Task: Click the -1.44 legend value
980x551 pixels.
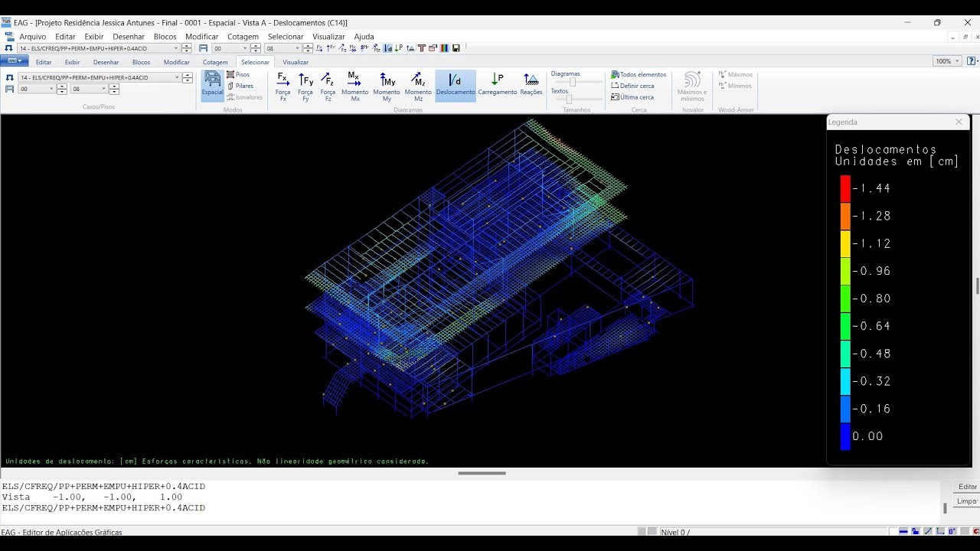Action: (x=871, y=188)
